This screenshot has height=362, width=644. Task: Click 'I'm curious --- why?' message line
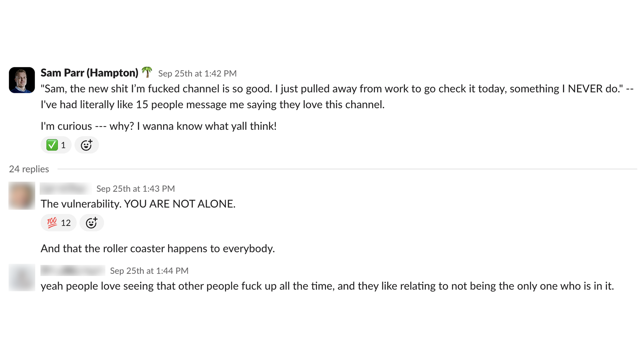click(158, 126)
